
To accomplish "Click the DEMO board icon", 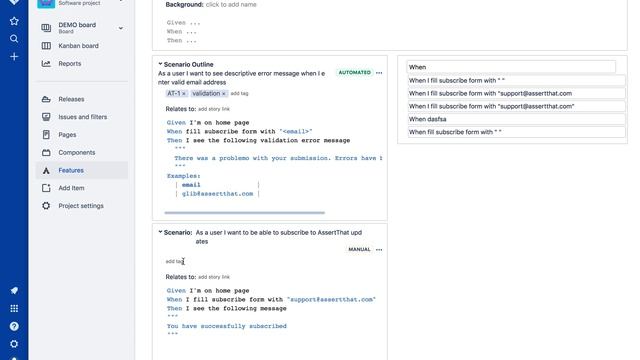I will (46, 28).
